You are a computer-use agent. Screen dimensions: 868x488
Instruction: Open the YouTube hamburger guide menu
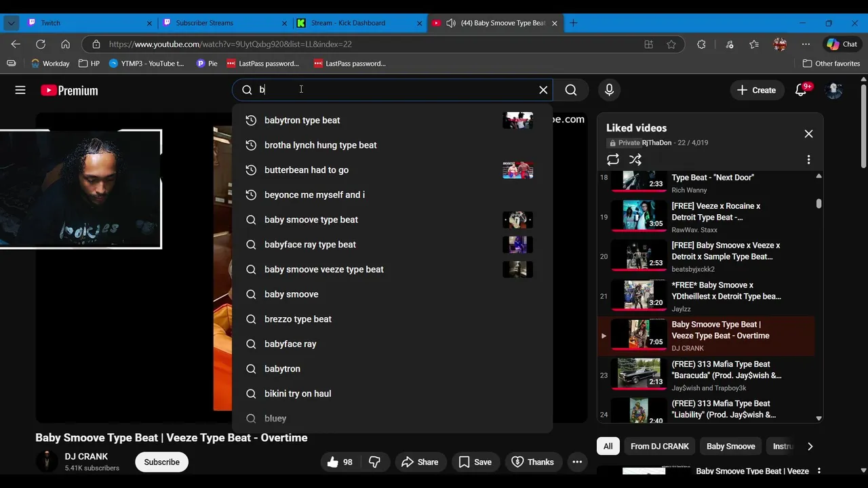pos(20,90)
